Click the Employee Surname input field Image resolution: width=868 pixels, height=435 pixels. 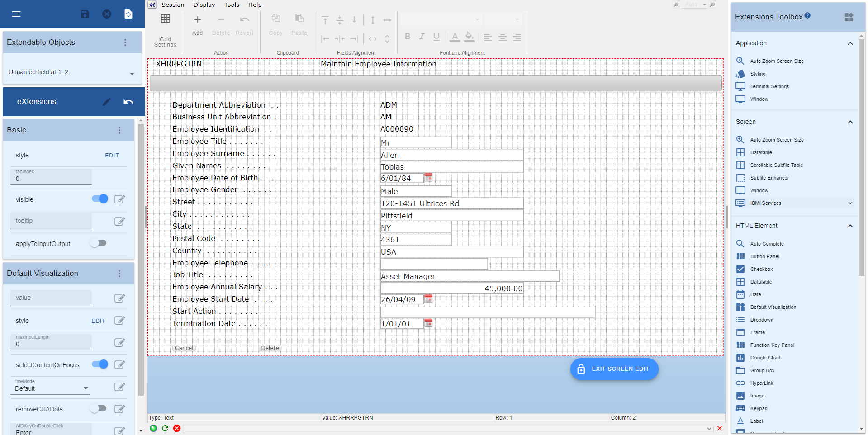451,155
